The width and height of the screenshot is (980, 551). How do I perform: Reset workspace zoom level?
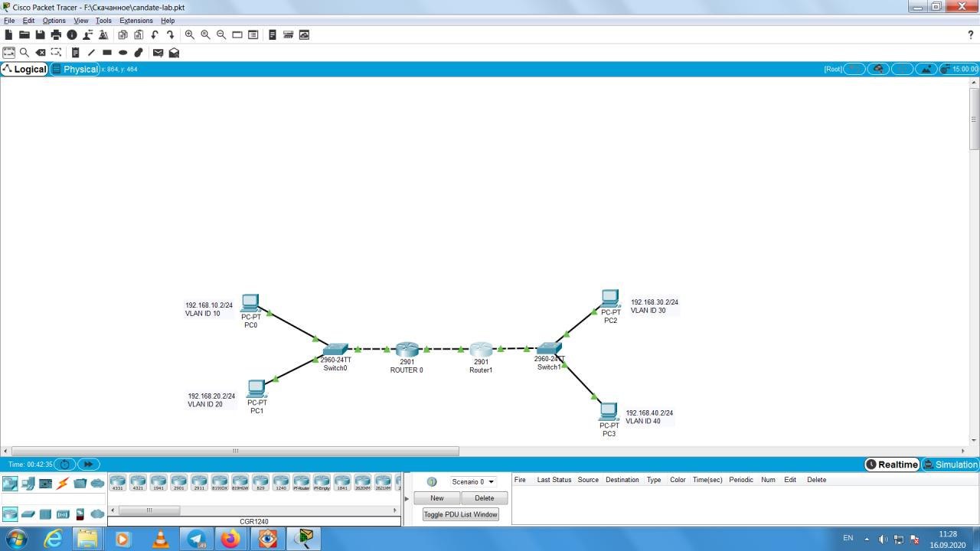(x=205, y=34)
